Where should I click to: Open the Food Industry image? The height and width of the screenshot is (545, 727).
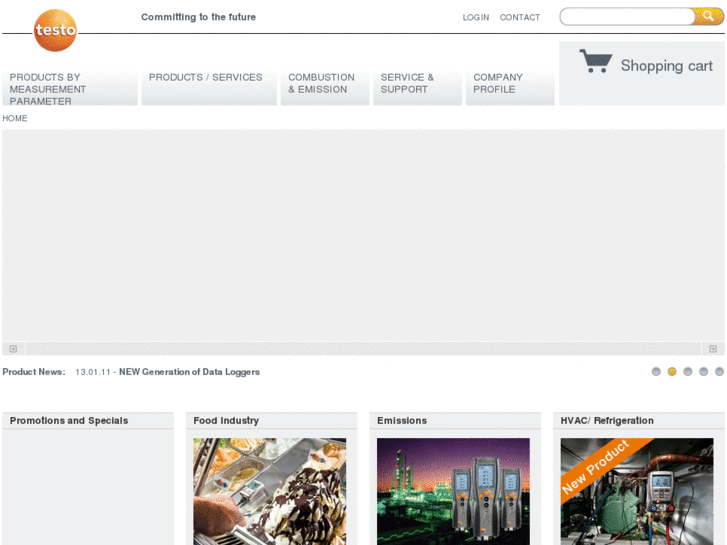270,492
